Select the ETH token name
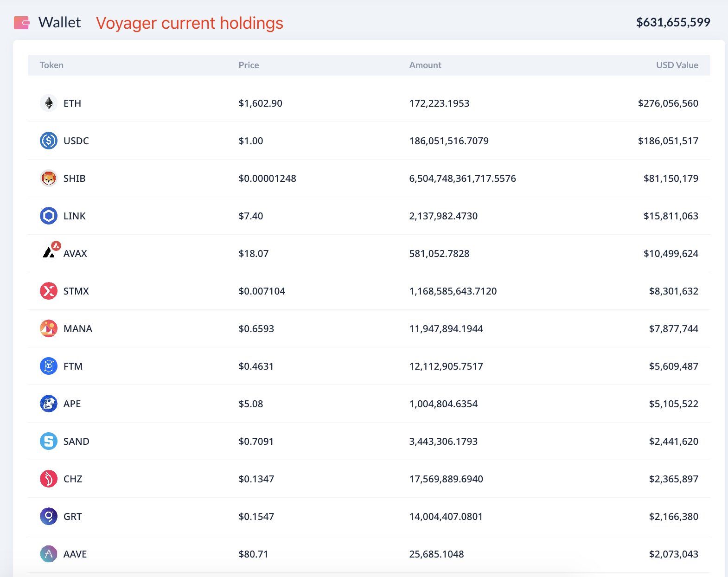728x577 pixels. tap(72, 103)
